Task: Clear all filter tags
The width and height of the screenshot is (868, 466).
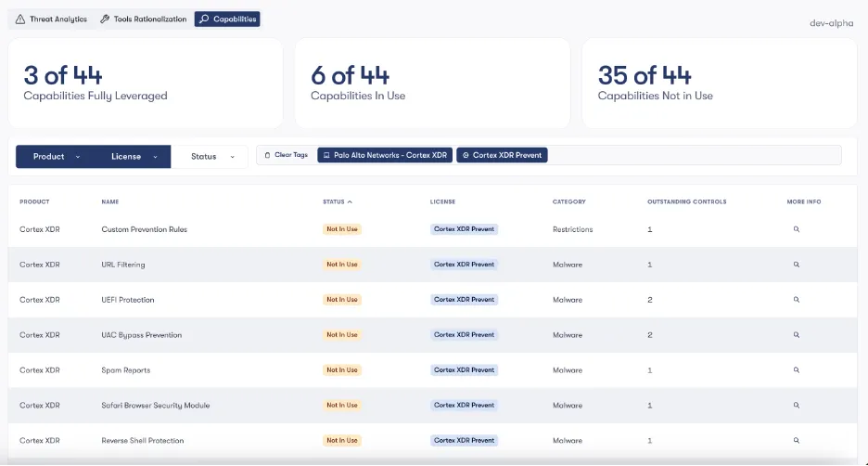Action: coord(286,155)
